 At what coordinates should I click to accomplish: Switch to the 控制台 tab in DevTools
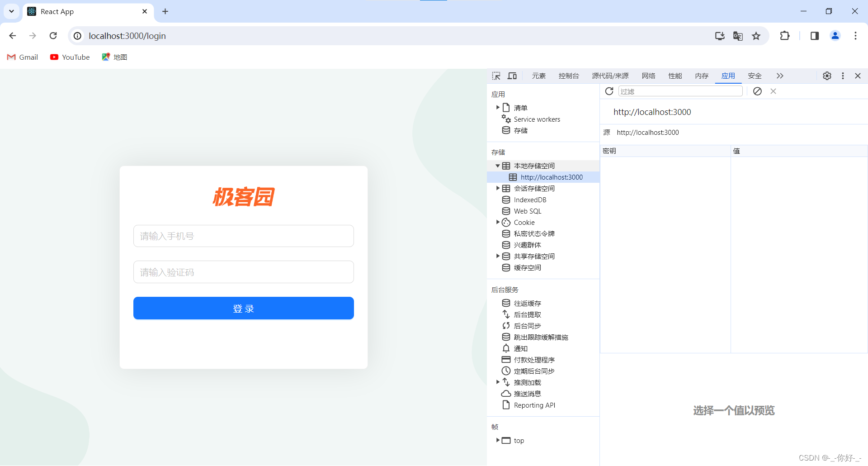click(569, 76)
